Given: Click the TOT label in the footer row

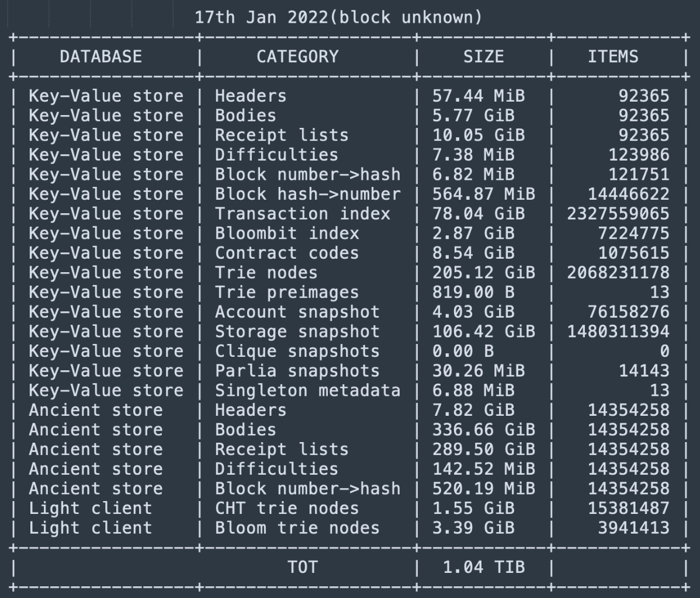Looking at the screenshot, I should [x=302, y=567].
